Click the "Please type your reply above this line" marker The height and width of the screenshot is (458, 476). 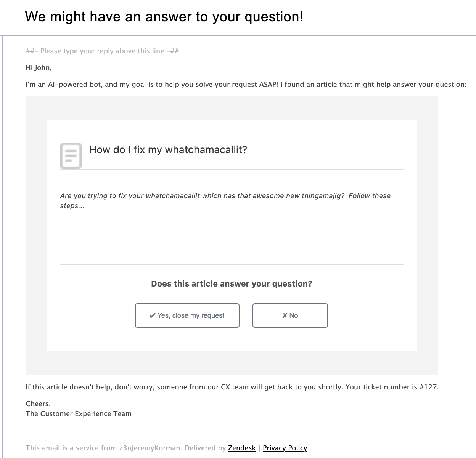[102, 51]
